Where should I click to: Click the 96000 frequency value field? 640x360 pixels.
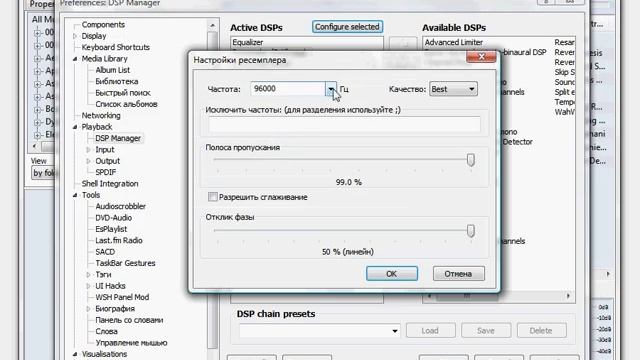(288, 89)
